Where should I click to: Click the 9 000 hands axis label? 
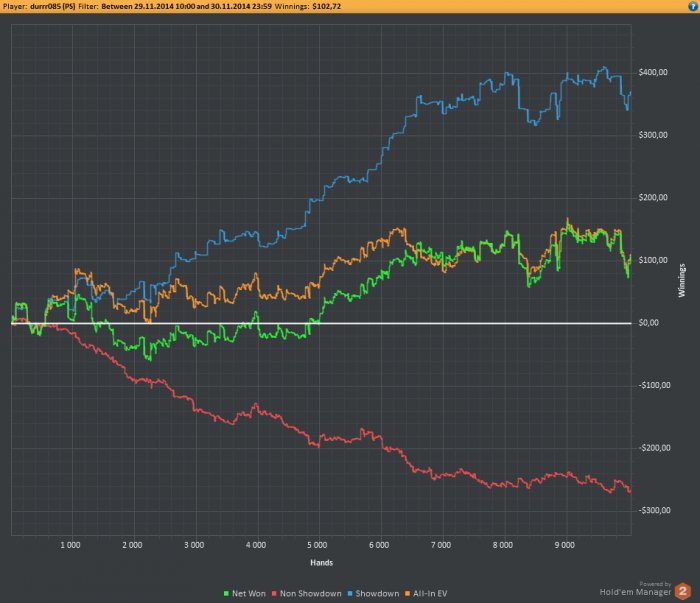565,545
